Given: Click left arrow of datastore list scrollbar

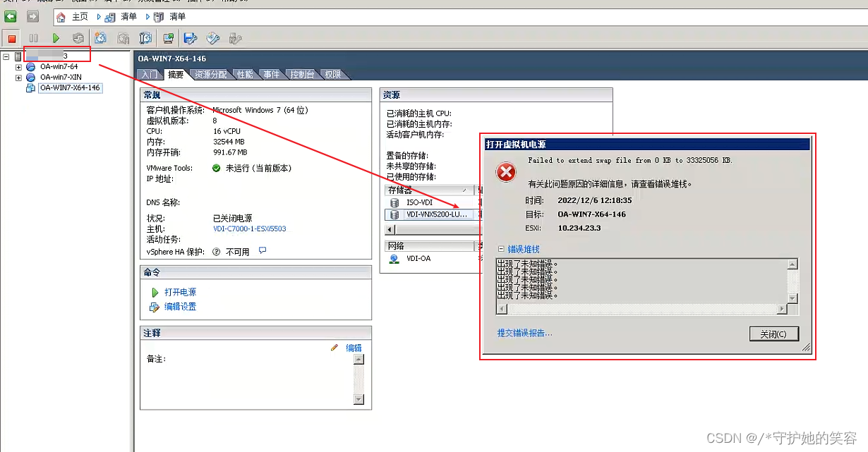Looking at the screenshot, I should 390,230.
